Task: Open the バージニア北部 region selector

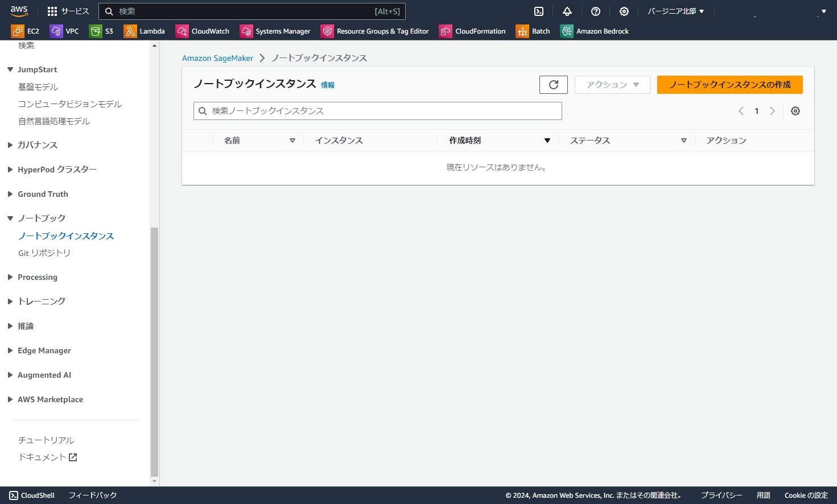Action: [x=675, y=11]
